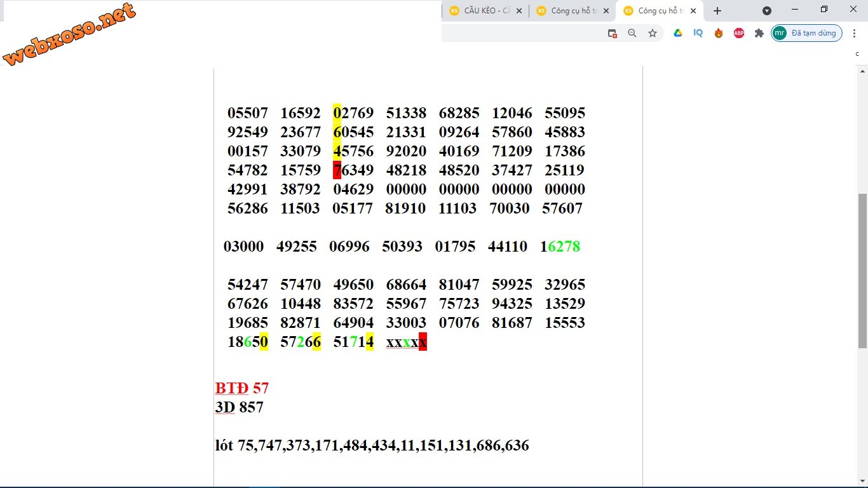The width and height of the screenshot is (868, 488).
Task: Close the active Công cụ hỗ trợ tab
Action: (x=693, y=11)
